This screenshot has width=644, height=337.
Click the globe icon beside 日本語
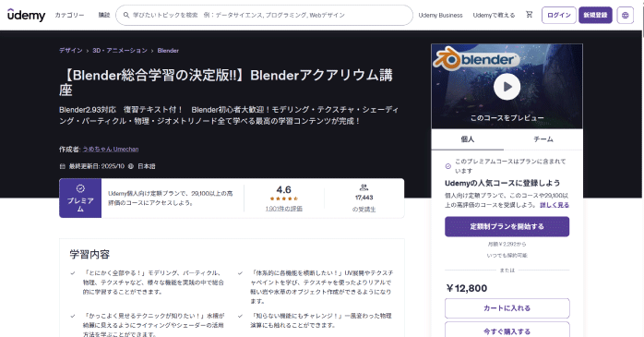pyautogui.click(x=131, y=166)
